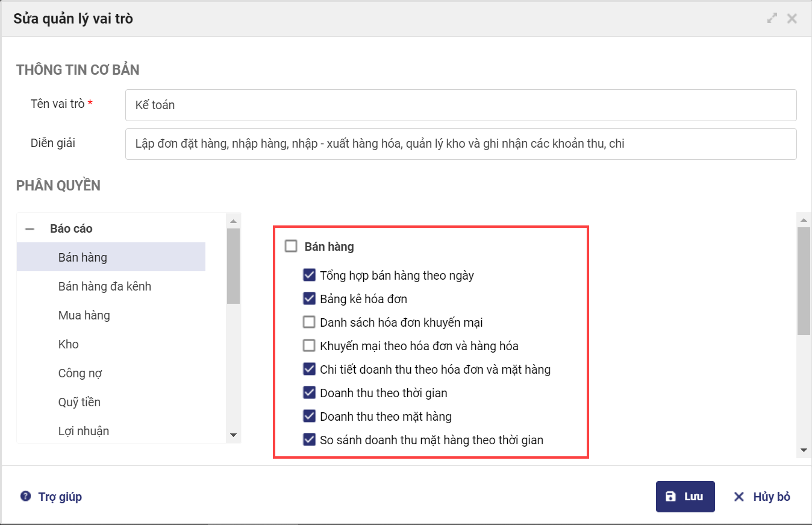Collapse the Báo cáo tree group
The width and height of the screenshot is (812, 525).
[x=29, y=229]
